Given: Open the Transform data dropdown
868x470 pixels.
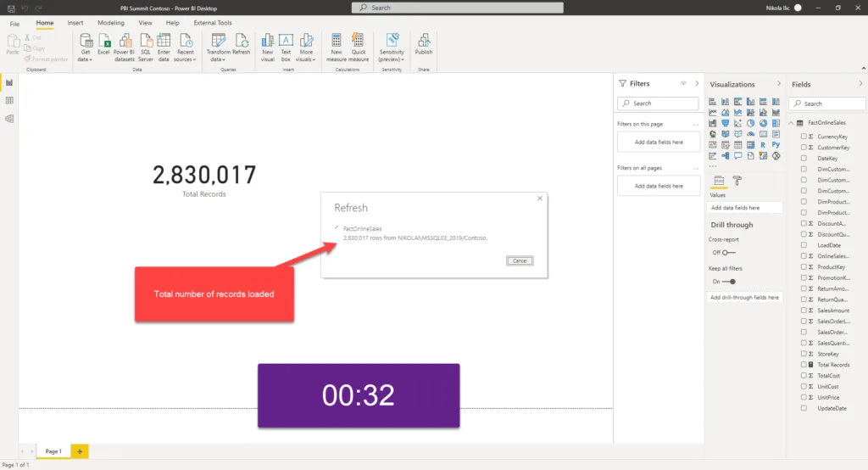Looking at the screenshot, I should 218,48.
